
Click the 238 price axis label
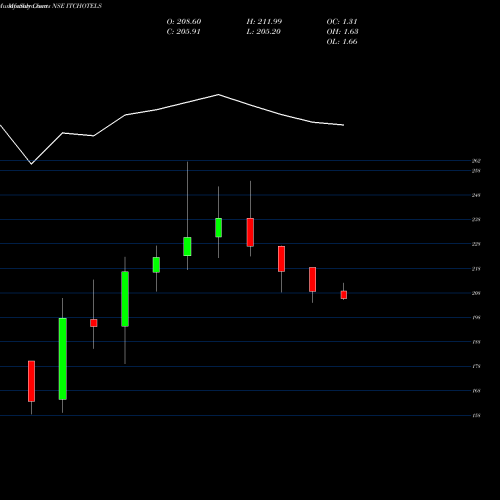pos(476,220)
